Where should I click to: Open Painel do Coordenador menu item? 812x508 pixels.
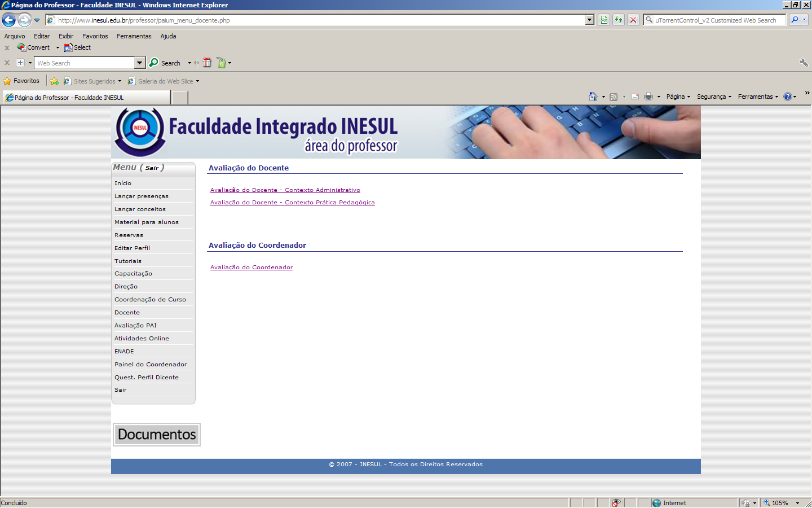151,365
